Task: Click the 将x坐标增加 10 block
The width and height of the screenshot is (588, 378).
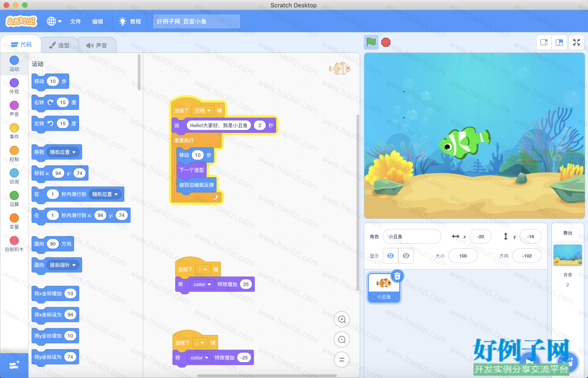Action: click(x=55, y=294)
